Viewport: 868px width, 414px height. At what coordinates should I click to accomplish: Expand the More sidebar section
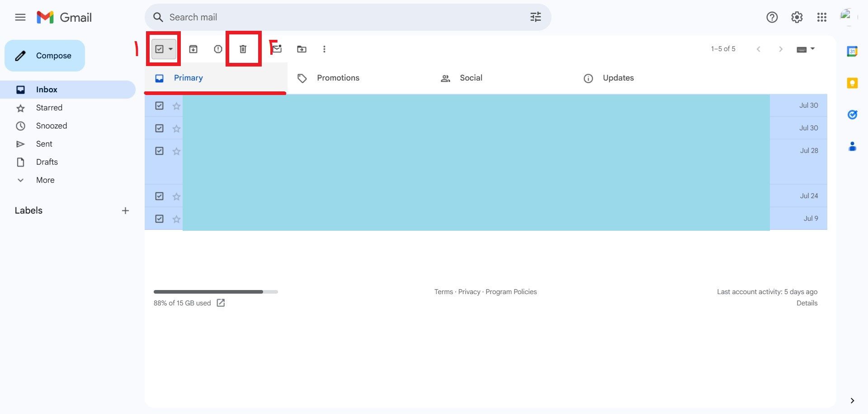tap(45, 180)
